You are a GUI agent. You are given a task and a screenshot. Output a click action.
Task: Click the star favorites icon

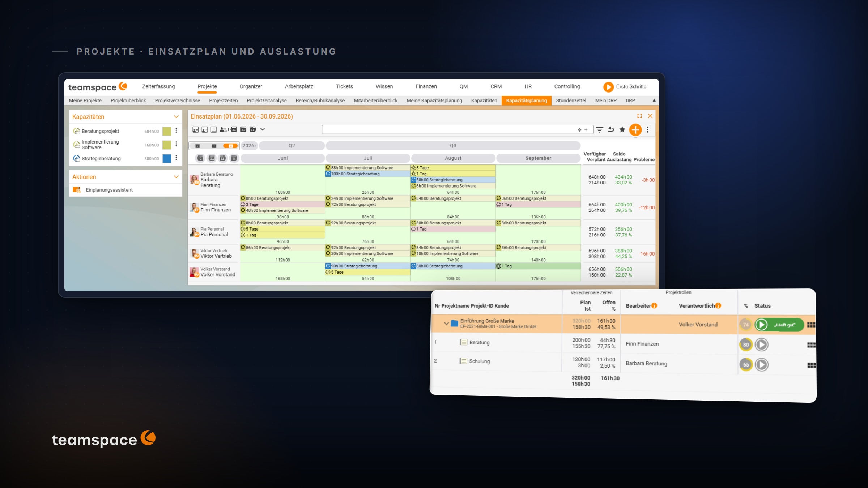(622, 129)
